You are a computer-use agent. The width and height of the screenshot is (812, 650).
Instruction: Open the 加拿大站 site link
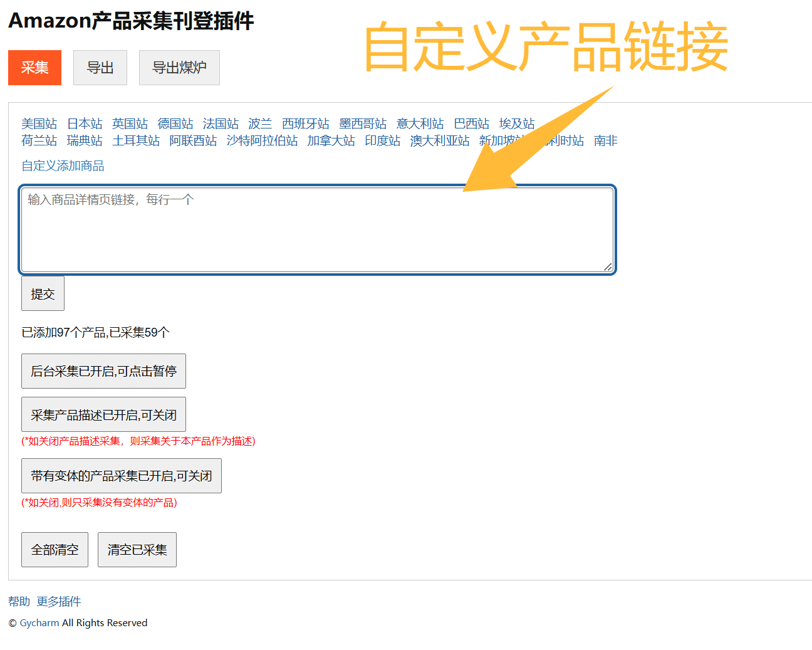[331, 140]
